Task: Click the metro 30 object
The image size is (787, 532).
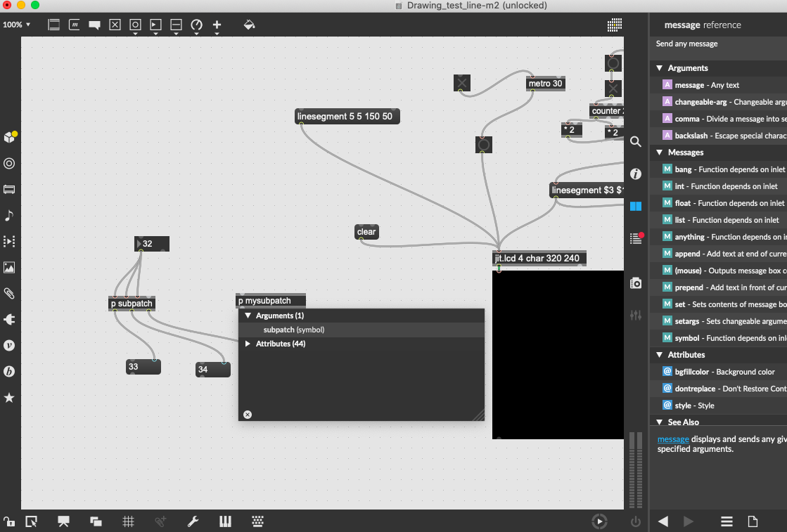Action: coord(546,84)
